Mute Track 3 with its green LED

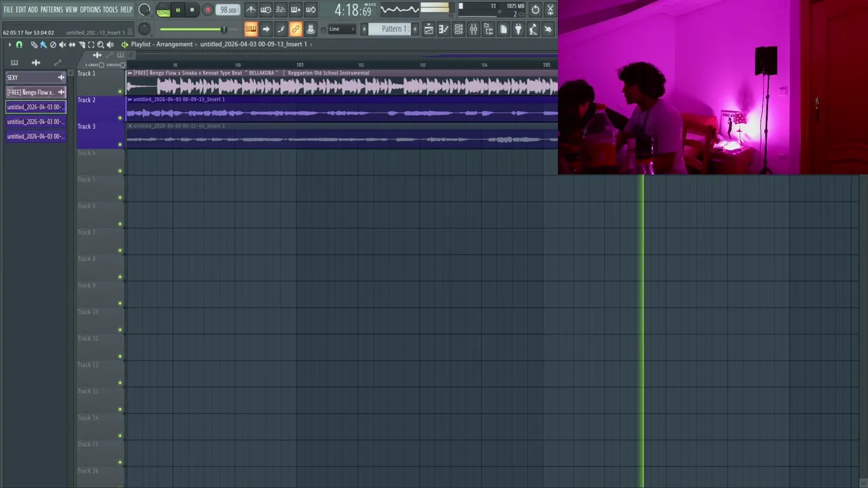[120, 144]
